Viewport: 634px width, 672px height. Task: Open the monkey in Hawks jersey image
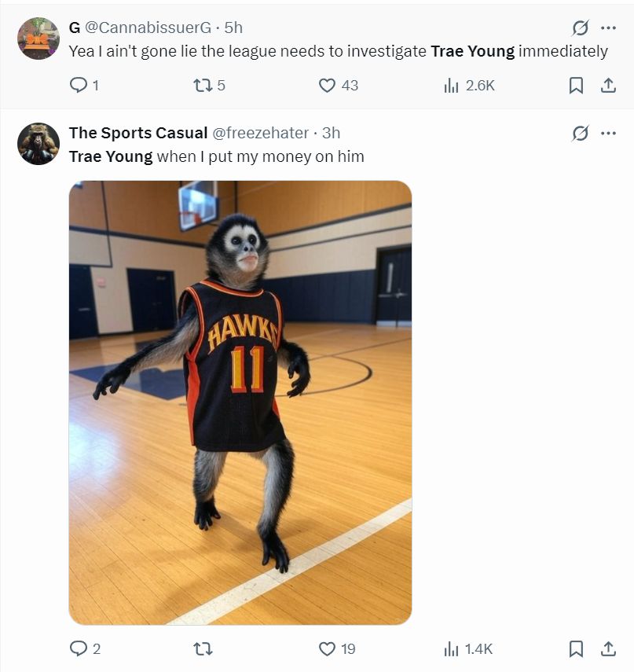pyautogui.click(x=240, y=402)
